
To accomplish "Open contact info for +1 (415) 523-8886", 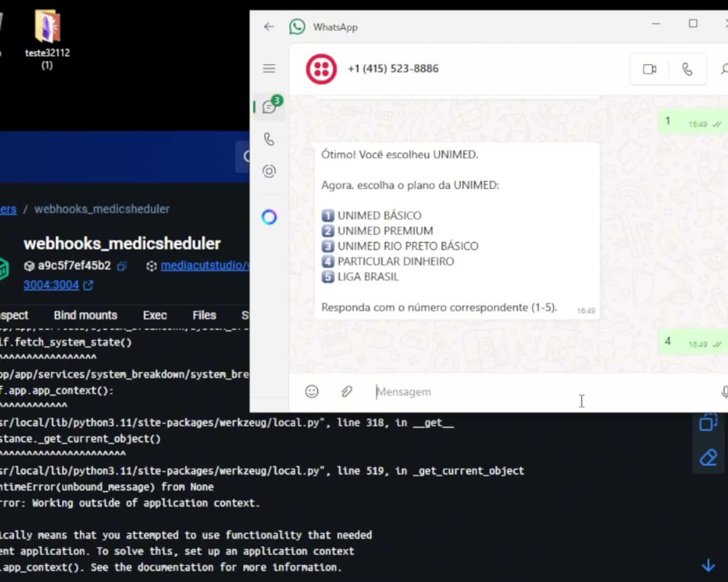I will (393, 68).
